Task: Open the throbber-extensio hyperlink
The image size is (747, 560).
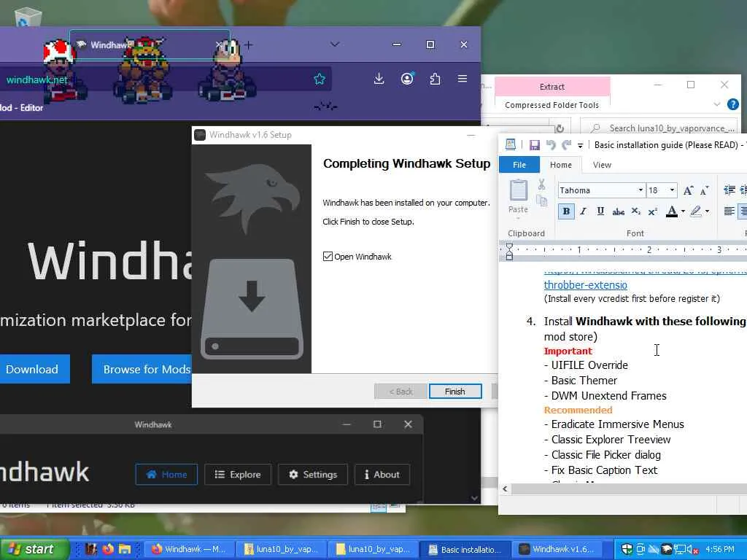Action: pyautogui.click(x=586, y=285)
